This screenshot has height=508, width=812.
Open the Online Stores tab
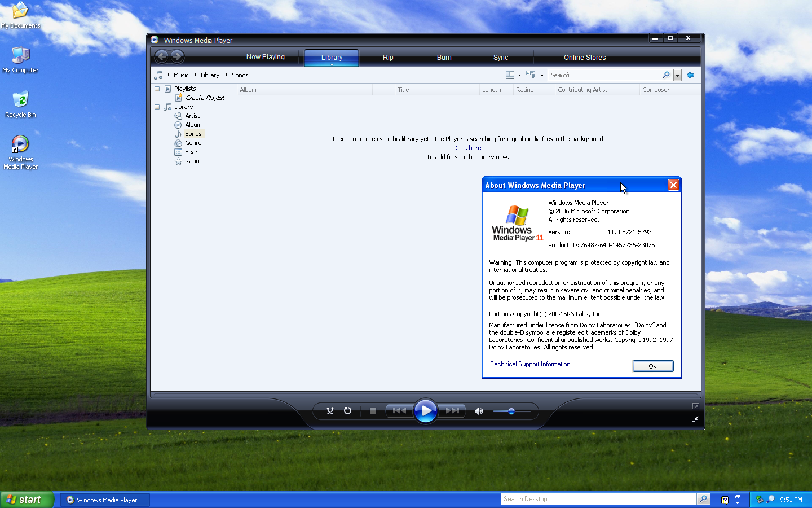585,58
